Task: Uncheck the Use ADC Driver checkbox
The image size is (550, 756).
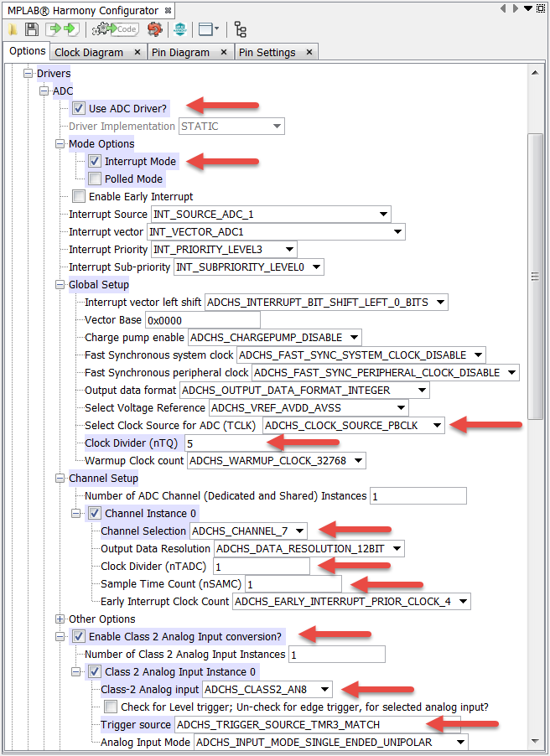Action: (78, 108)
